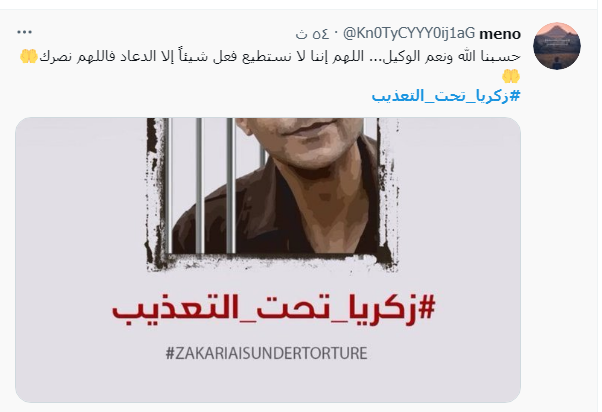
Task: Open the @Kn0TyCYYY0ij1aG handle profile
Action: click(408, 33)
